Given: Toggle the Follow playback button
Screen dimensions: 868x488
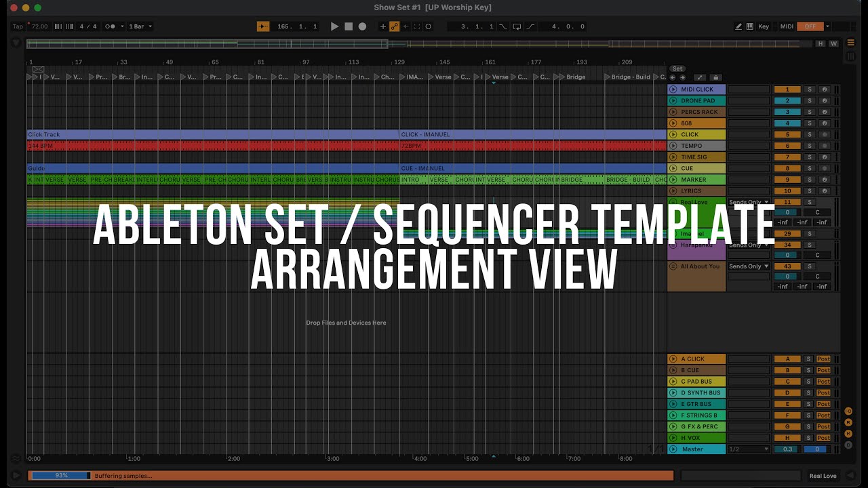Looking at the screenshot, I should [x=263, y=26].
